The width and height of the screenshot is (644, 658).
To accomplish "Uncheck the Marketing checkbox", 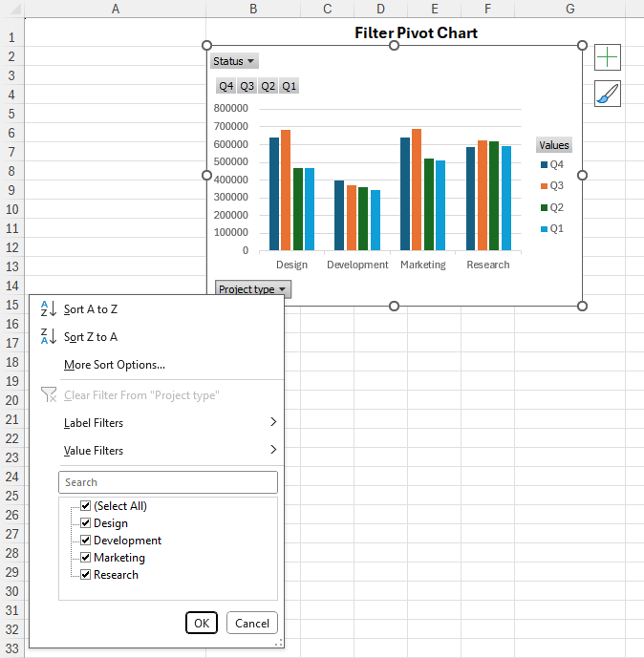I will pos(86,558).
